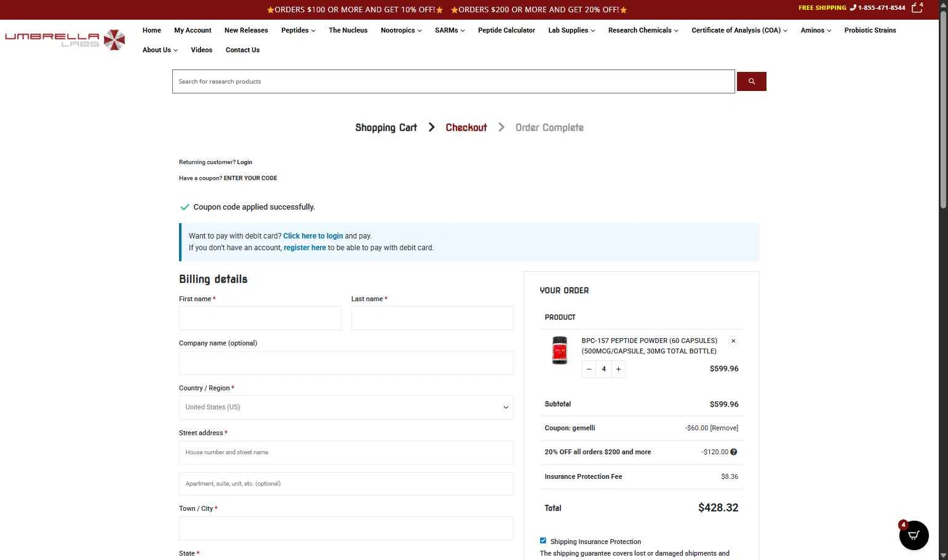Click the FREE SHIPPING text
The height and width of the screenshot is (560, 948).
point(822,7)
